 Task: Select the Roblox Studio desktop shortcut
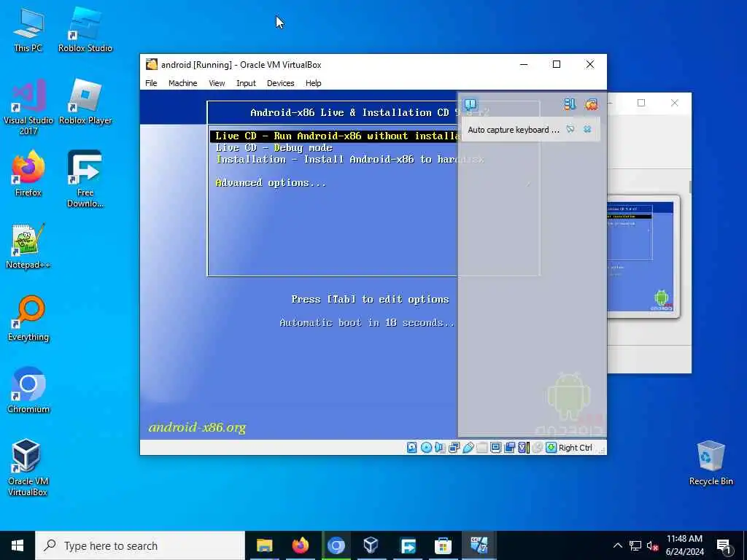pos(85,30)
